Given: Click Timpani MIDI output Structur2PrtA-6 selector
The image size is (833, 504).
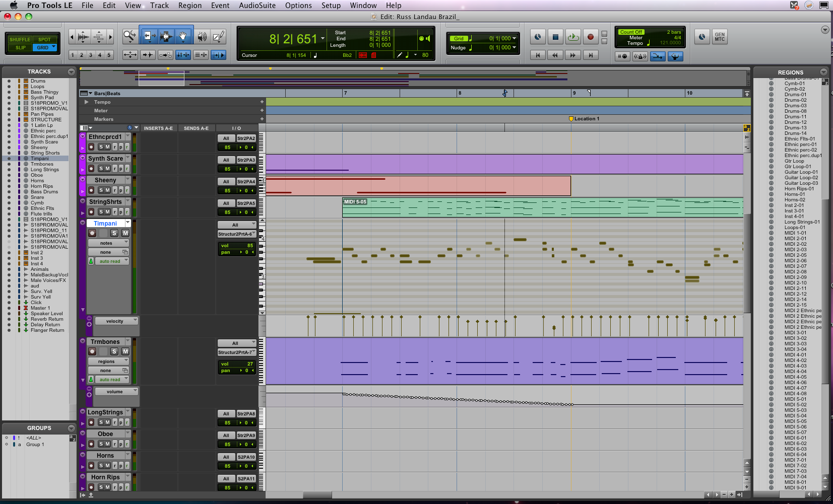Looking at the screenshot, I should (237, 234).
